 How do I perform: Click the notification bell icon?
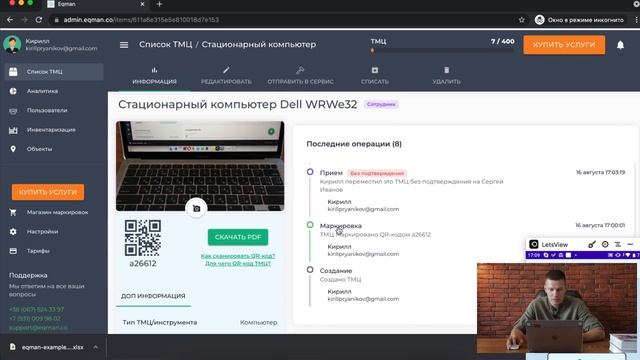coord(620,45)
